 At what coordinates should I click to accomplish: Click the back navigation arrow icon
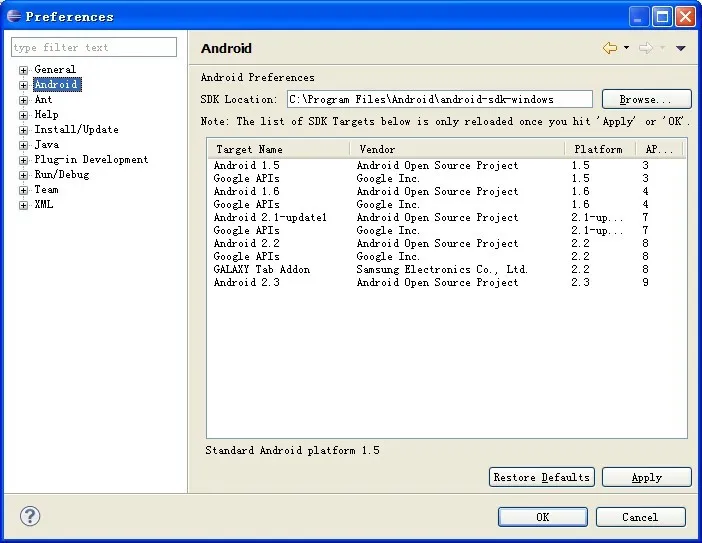click(x=610, y=48)
